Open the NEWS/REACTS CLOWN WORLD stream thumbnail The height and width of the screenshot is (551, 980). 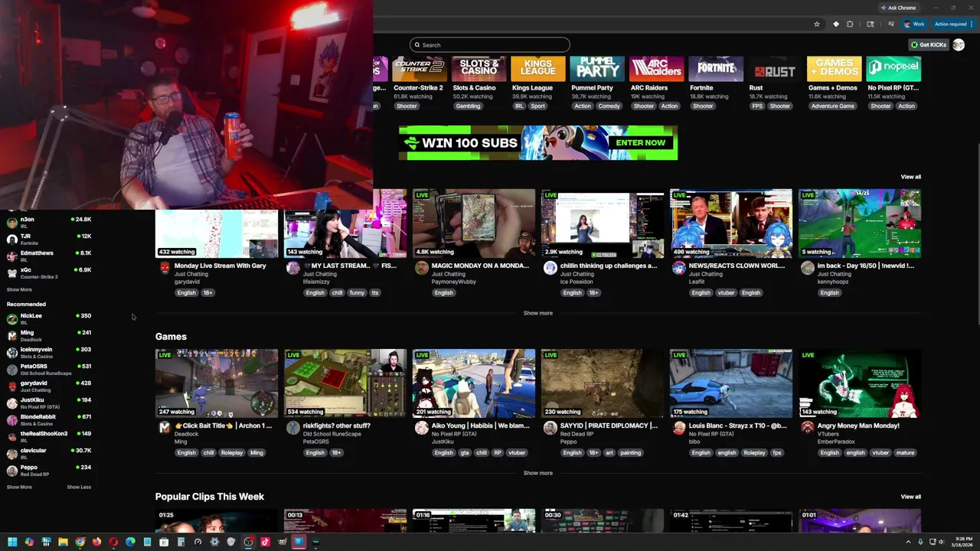(731, 223)
